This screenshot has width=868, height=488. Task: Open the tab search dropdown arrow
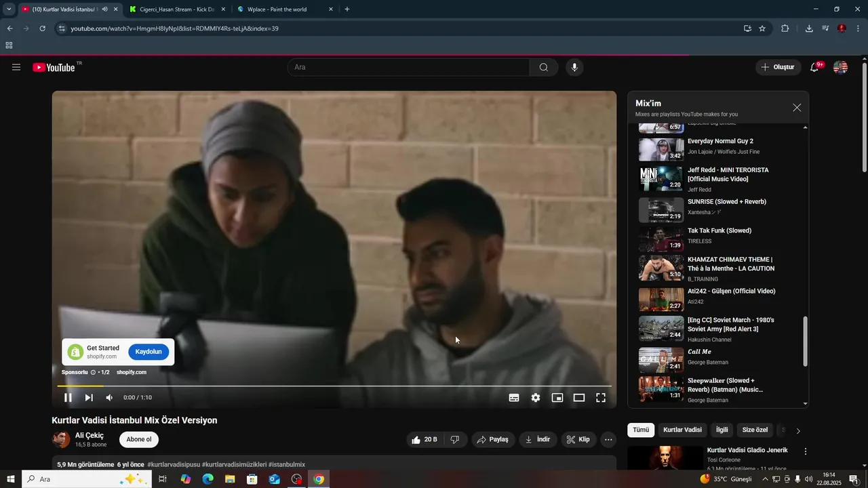[9, 9]
